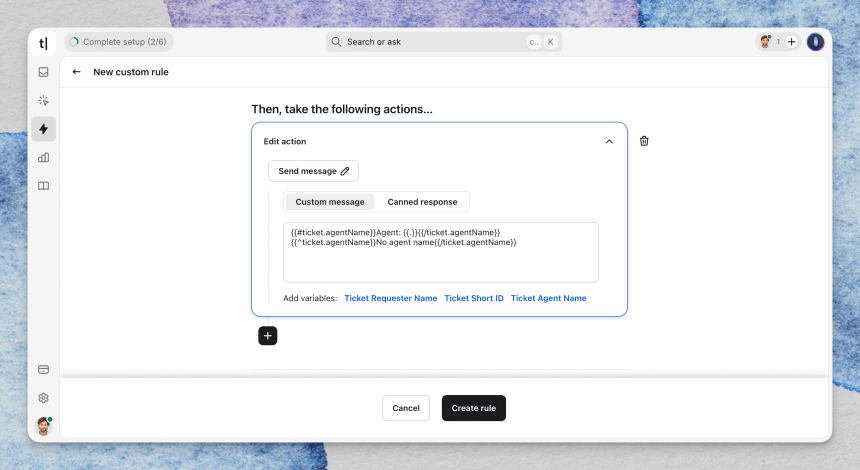860x470 pixels.
Task: Open the billing card sidebar icon
Action: click(x=43, y=370)
